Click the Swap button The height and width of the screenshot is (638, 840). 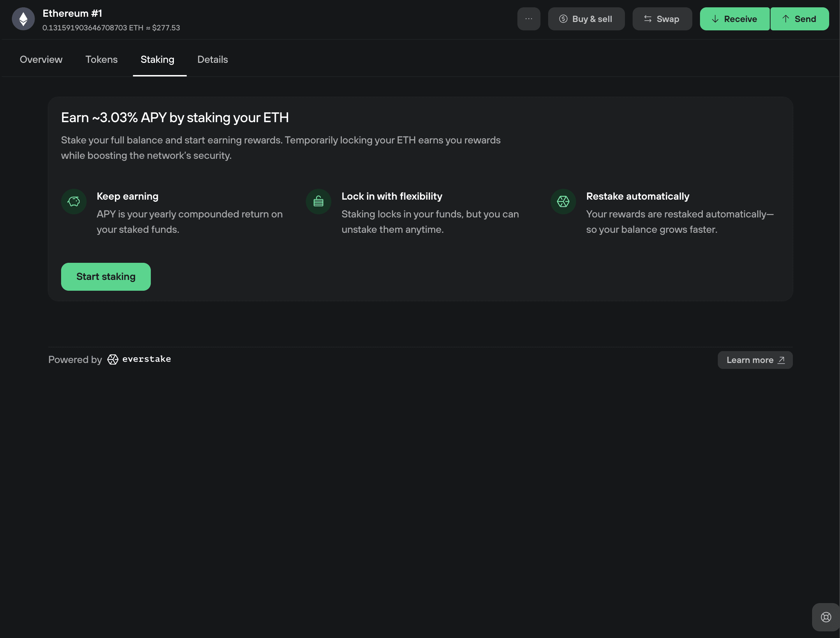[662, 19]
